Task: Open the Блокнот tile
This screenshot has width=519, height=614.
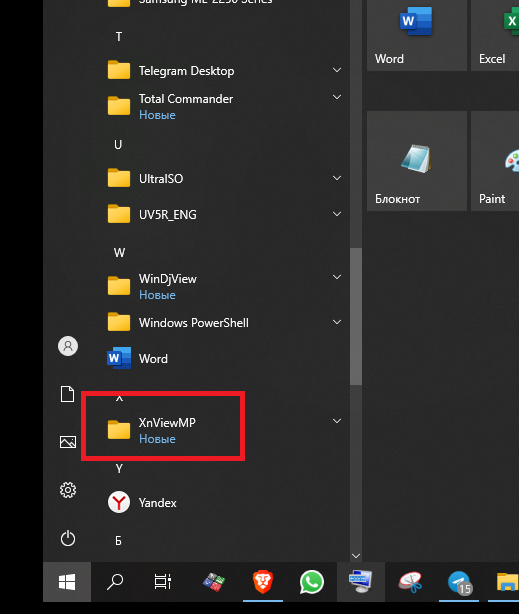Action: point(417,161)
